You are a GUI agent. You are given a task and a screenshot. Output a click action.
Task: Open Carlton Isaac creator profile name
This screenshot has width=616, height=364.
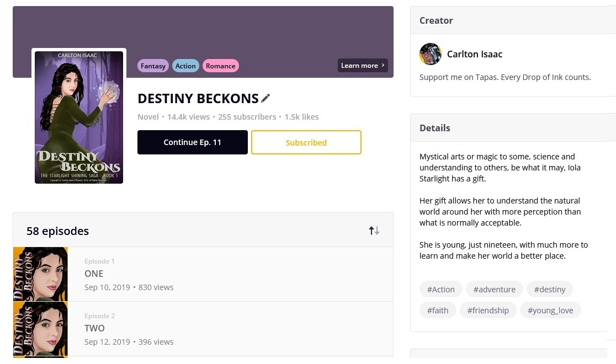474,54
